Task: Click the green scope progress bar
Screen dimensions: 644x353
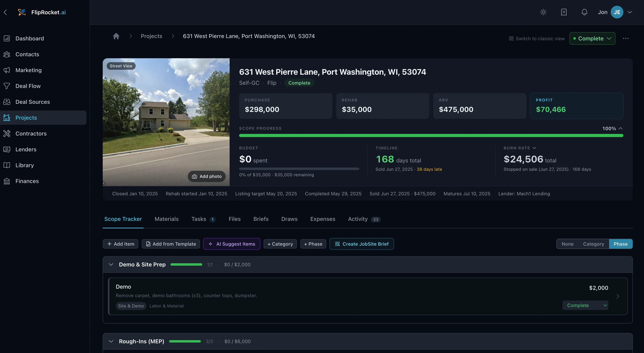Action: (431, 136)
